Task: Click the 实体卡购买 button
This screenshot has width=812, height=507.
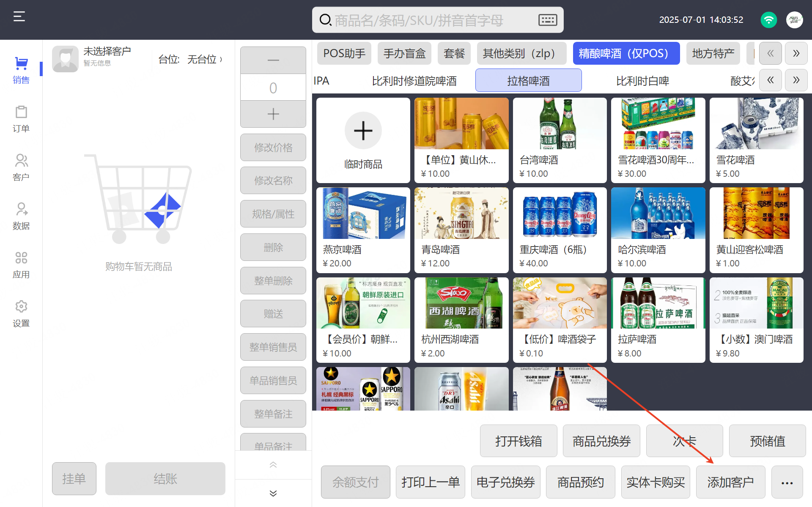Action: coord(656,482)
